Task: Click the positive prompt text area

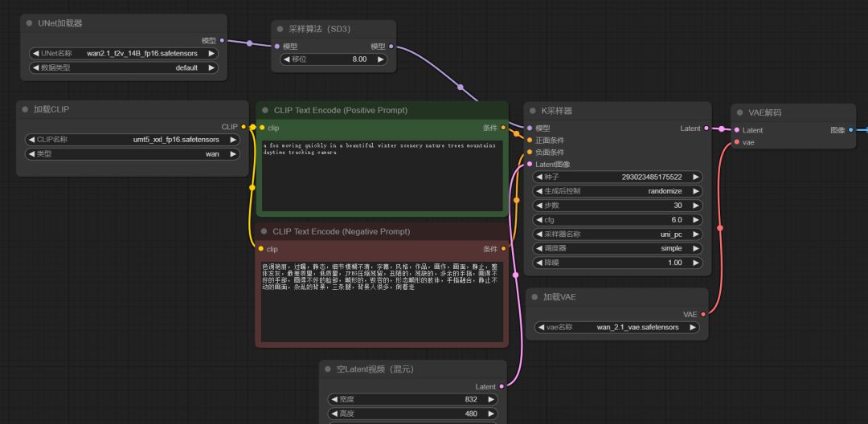Action: (383, 175)
